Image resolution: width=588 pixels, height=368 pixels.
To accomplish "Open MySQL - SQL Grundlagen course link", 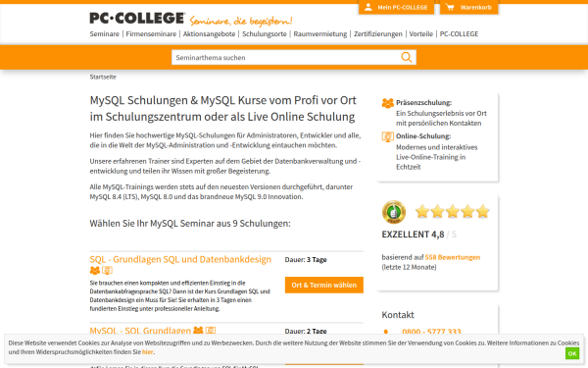I will tap(140, 331).
